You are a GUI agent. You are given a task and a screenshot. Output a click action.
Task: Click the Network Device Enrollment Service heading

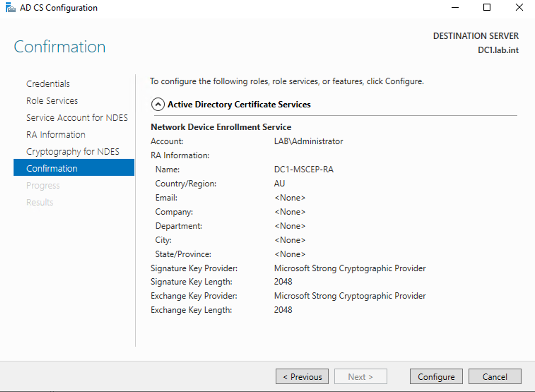221,127
